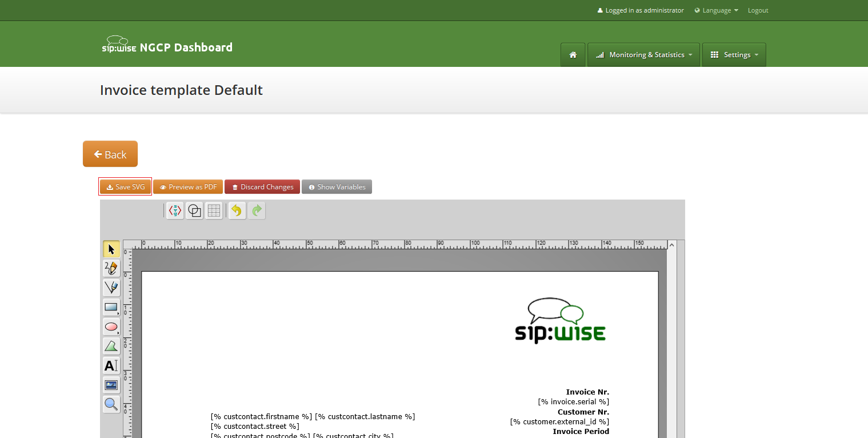Image resolution: width=868 pixels, height=438 pixels.
Task: Open the image insertion tool
Action: tap(111, 385)
